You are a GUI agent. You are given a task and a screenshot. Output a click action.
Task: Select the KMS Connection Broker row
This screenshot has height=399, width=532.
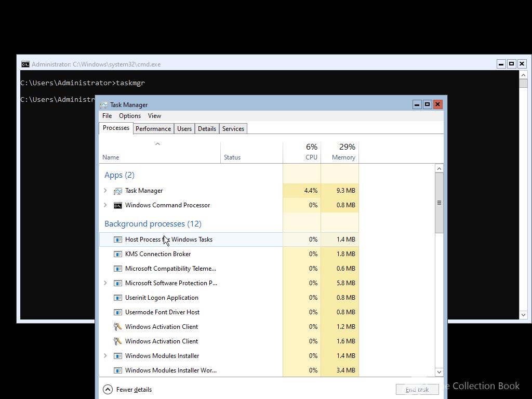tap(229, 254)
